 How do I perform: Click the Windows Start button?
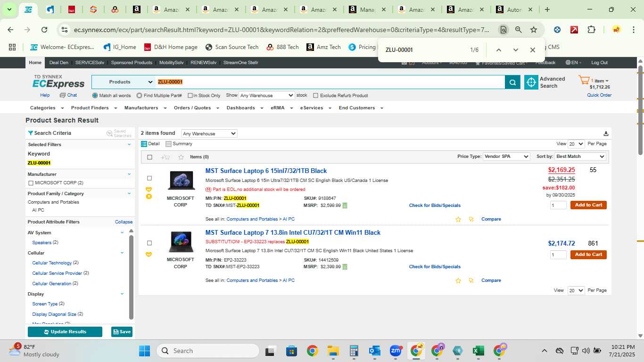(x=144, y=351)
